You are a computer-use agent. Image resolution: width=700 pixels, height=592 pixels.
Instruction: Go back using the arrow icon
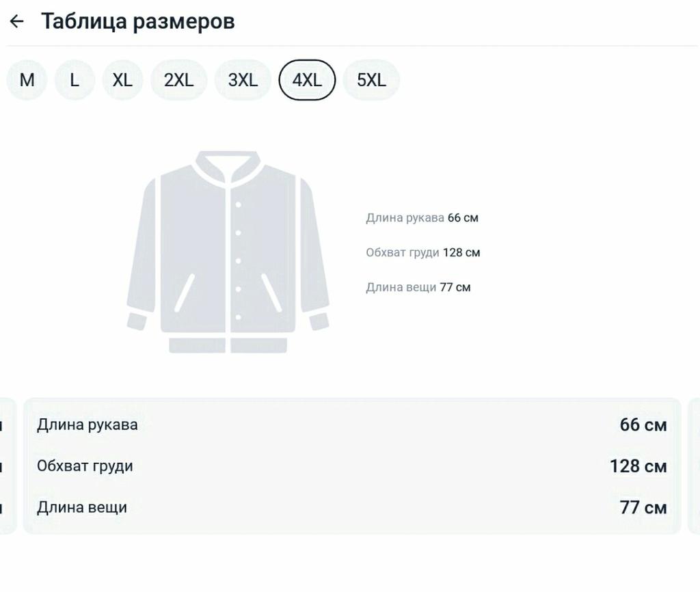(16, 21)
